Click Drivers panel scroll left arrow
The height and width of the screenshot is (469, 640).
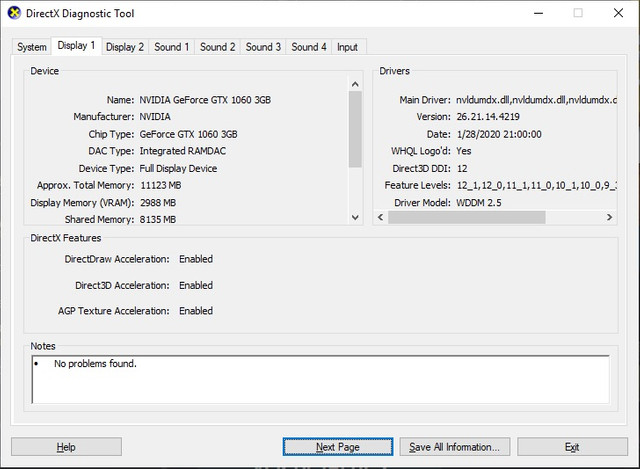(380, 217)
